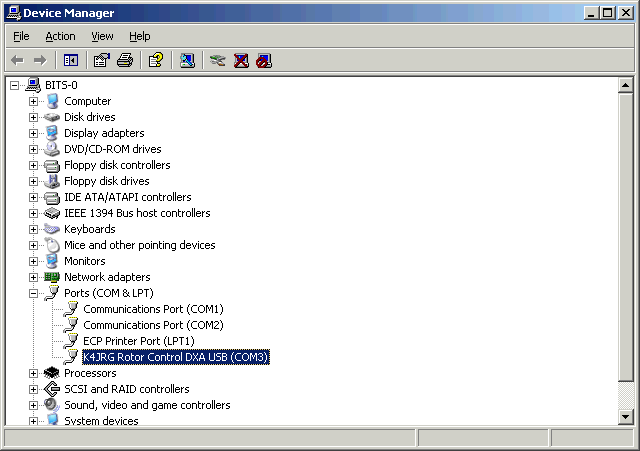Select the DVD/CD-ROM drives label

tap(113, 149)
